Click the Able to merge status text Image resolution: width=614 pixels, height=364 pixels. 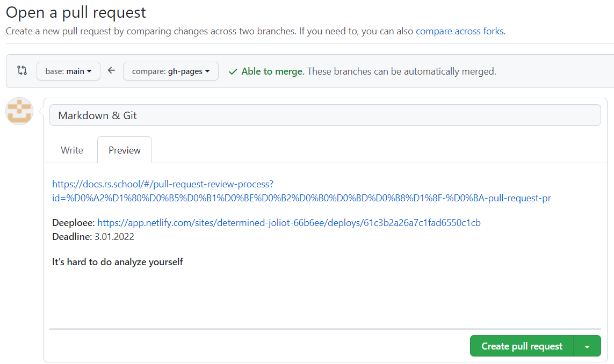pos(273,71)
